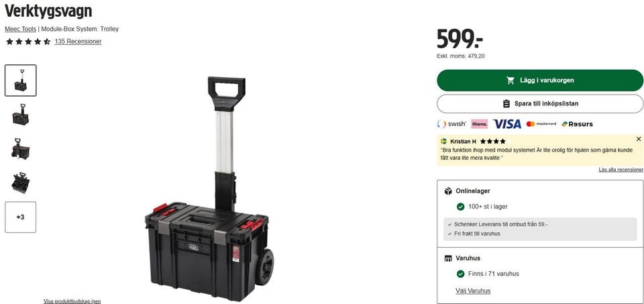Open Läs alla recensioner link
Image resolution: width=644 pixels, height=304 pixels.
621,170
